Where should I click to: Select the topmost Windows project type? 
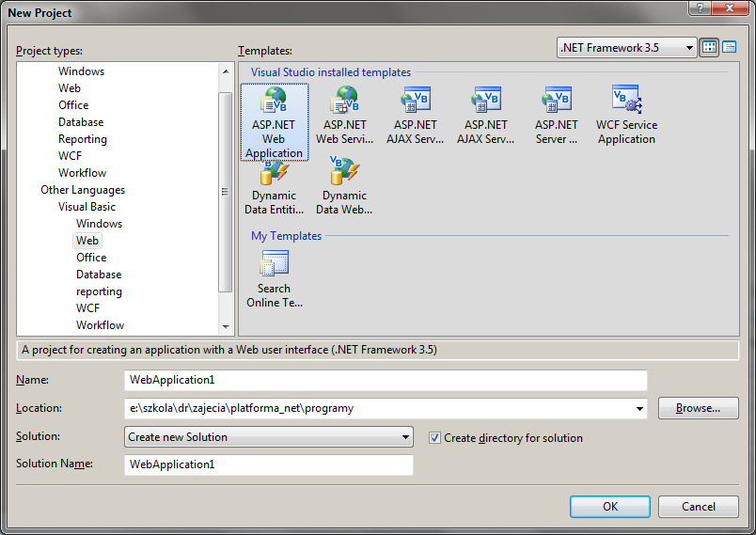coord(81,71)
